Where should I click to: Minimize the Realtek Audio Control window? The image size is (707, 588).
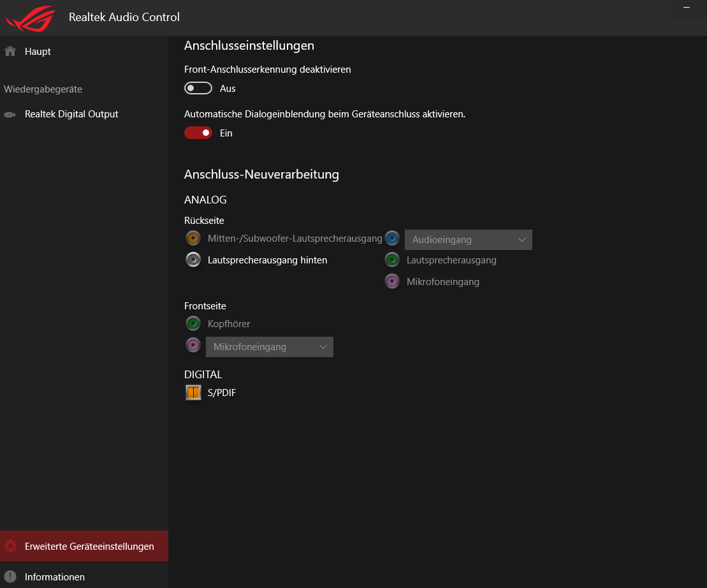[687, 8]
